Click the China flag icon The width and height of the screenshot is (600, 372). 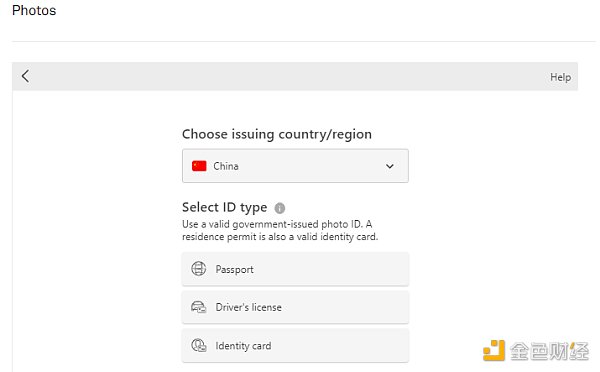tap(199, 166)
